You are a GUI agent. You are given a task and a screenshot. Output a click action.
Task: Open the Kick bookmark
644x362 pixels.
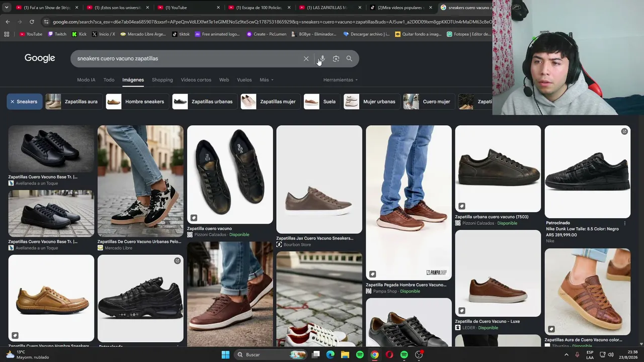[x=79, y=34]
